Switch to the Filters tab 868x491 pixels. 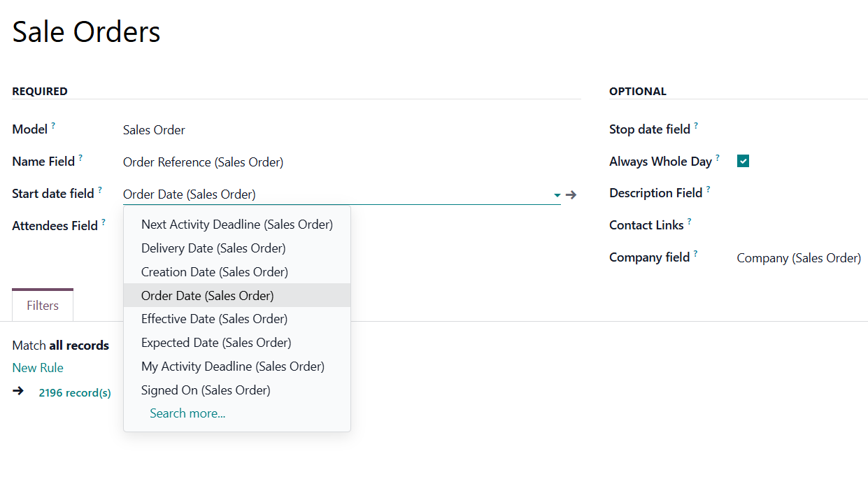[x=43, y=306]
